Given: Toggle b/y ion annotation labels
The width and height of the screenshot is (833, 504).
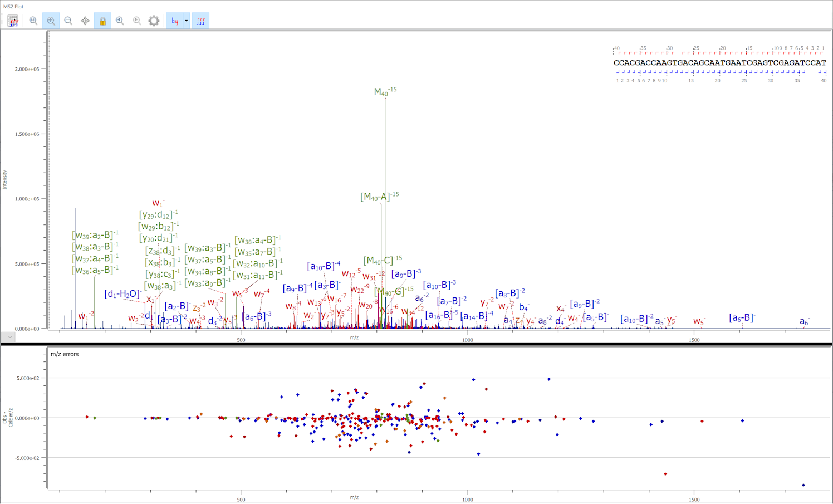Looking at the screenshot, I should click(175, 21).
